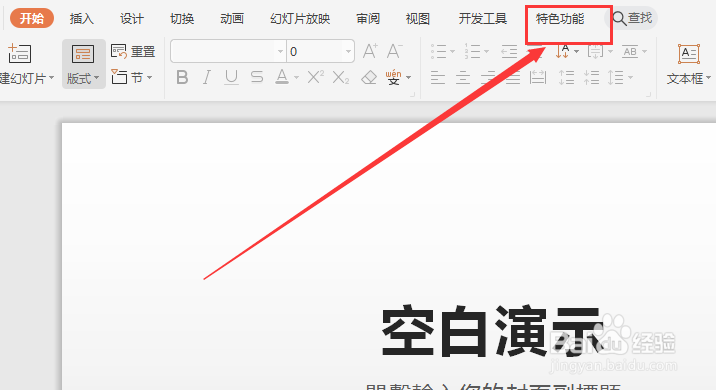Image resolution: width=716 pixels, height=390 pixels.
Task: Open the 视图 tab
Action: coord(418,19)
